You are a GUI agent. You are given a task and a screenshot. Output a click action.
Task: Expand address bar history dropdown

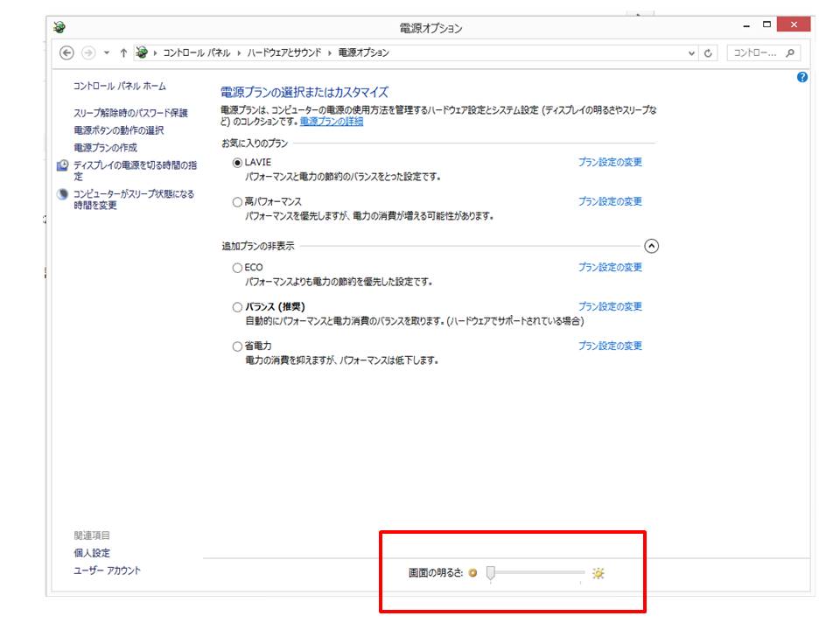coord(691,53)
